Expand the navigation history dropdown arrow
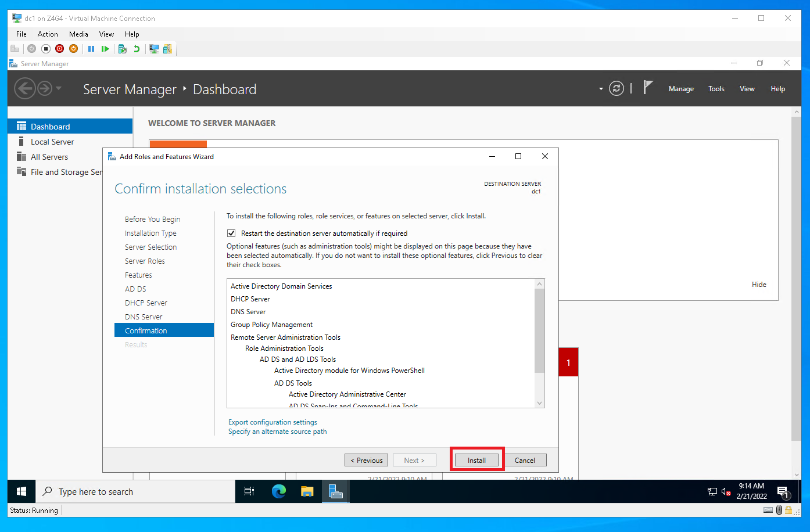The height and width of the screenshot is (532, 810). click(59, 89)
